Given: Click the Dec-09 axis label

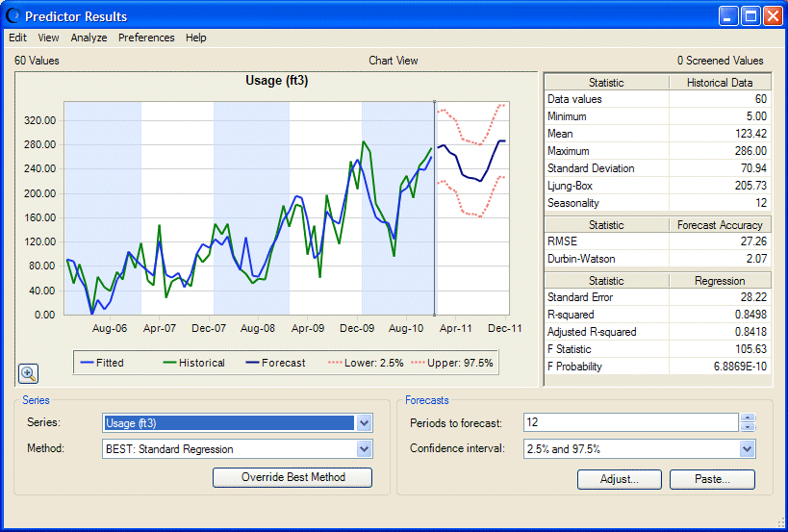Looking at the screenshot, I should click(x=357, y=329).
